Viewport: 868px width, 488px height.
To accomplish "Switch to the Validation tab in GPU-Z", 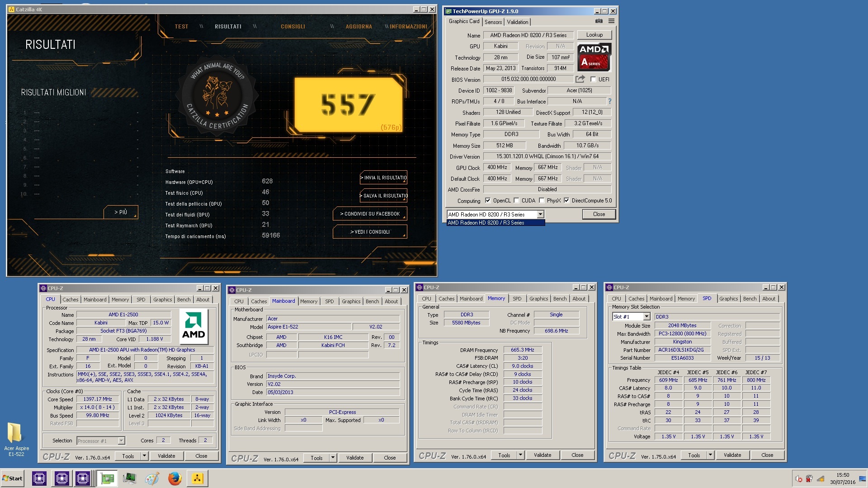I will point(518,22).
